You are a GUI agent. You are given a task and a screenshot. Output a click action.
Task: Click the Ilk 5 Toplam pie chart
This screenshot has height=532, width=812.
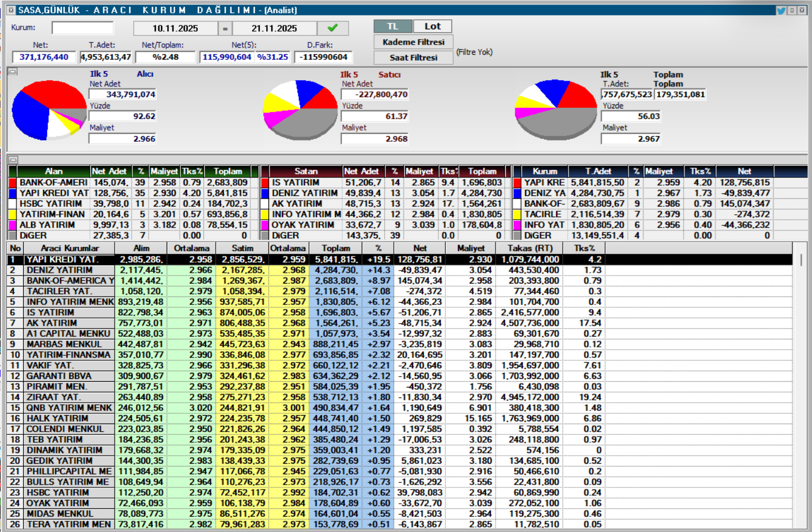(555, 110)
